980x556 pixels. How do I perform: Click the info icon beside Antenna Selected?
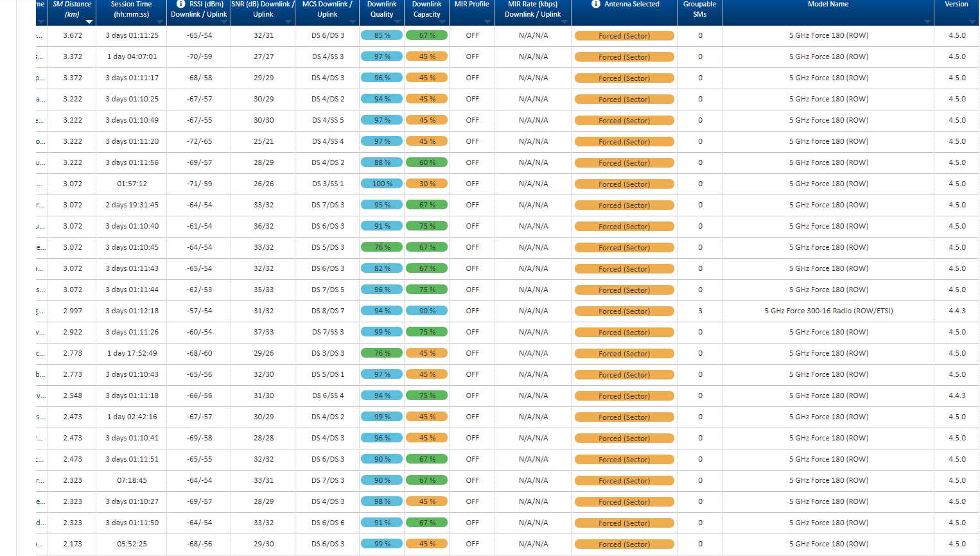595,4
